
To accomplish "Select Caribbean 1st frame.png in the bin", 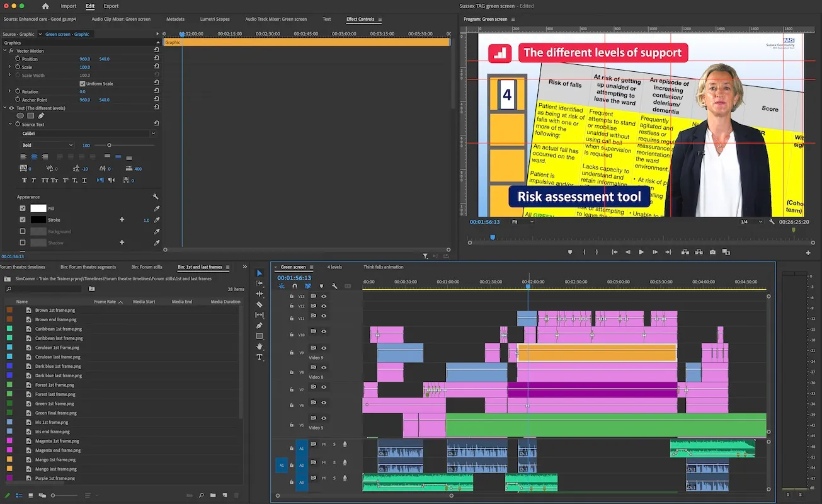I will pyautogui.click(x=58, y=329).
